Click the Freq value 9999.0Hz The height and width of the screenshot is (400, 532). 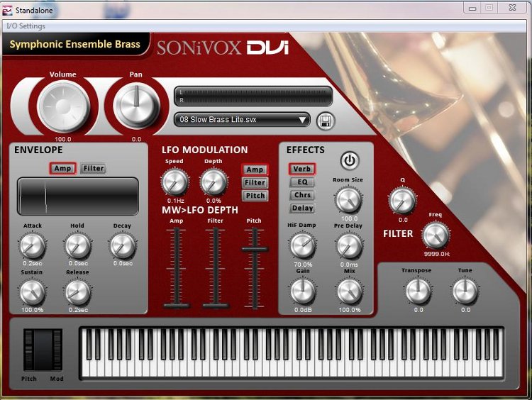[437, 254]
